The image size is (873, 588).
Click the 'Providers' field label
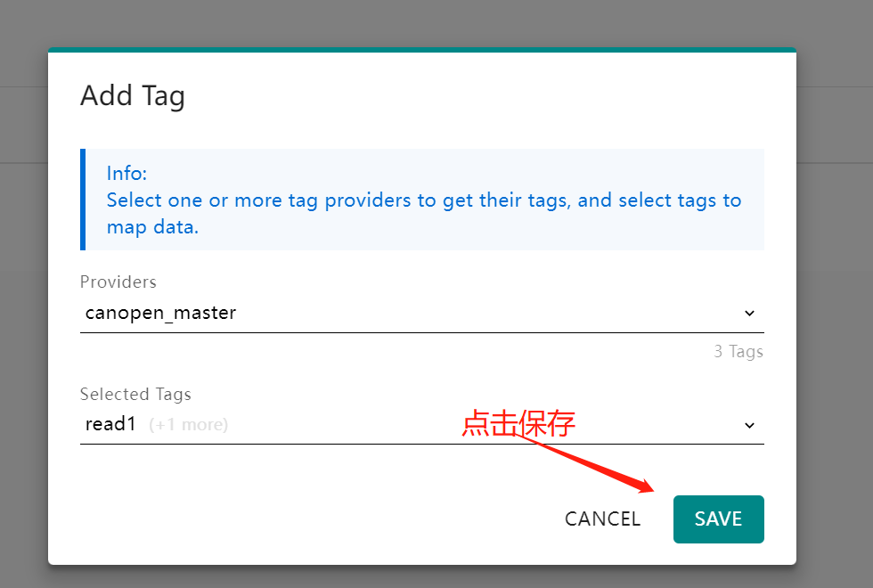point(118,282)
